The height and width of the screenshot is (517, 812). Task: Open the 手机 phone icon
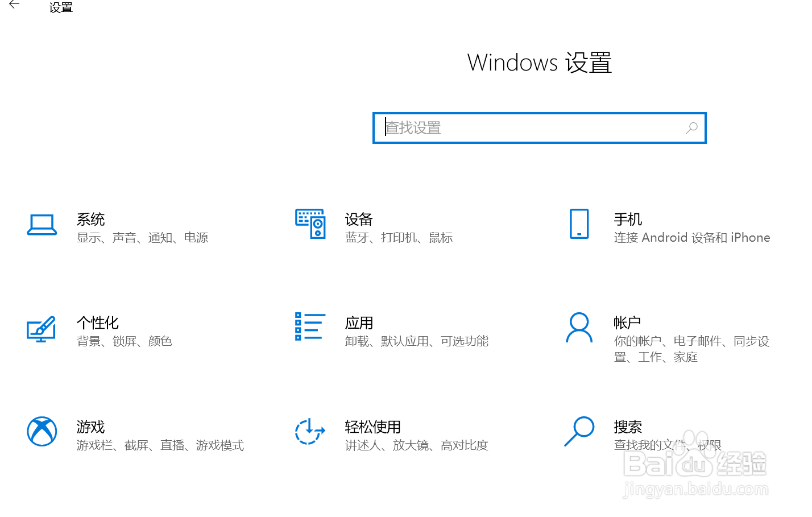tap(579, 224)
